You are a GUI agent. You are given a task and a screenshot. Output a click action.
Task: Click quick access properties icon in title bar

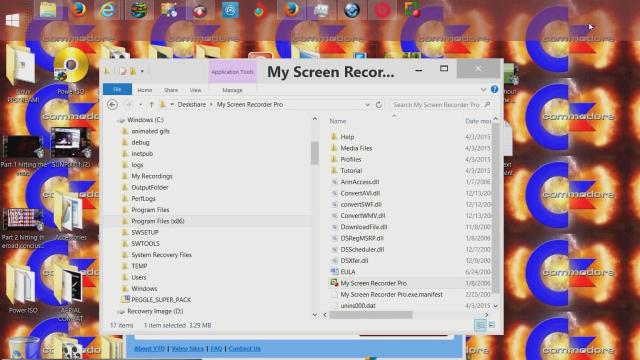point(123,71)
